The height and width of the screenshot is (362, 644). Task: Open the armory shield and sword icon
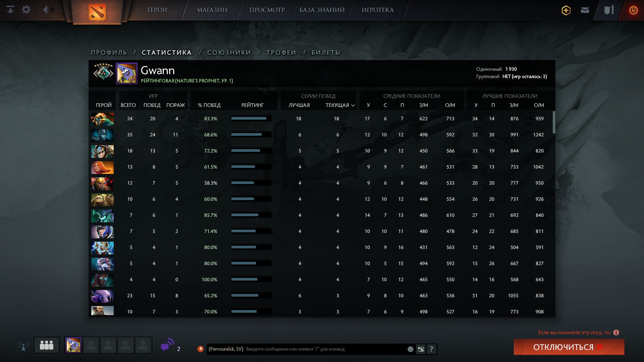coord(609,10)
